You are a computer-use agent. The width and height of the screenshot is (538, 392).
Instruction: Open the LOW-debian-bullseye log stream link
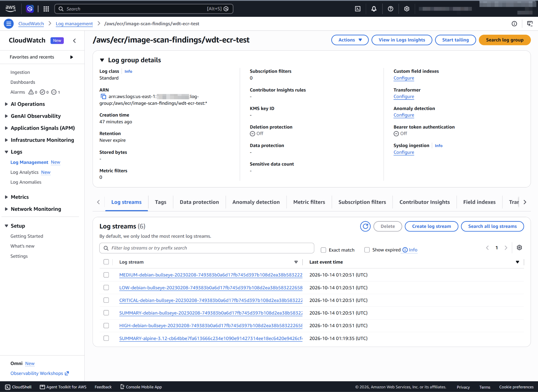point(211,288)
